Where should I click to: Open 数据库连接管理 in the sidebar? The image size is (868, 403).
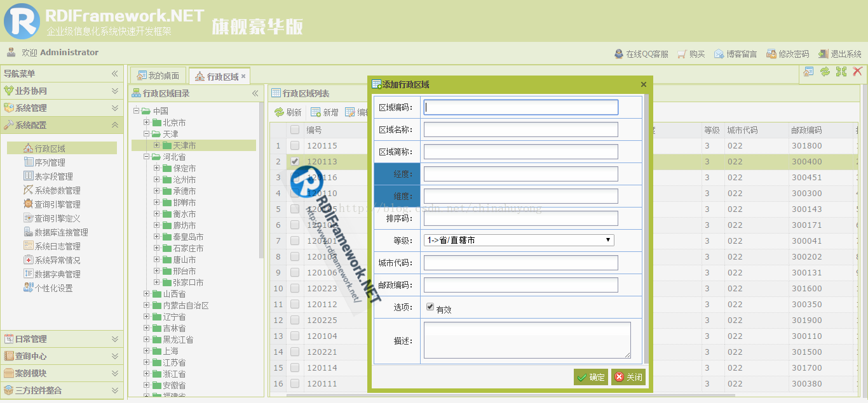point(56,232)
